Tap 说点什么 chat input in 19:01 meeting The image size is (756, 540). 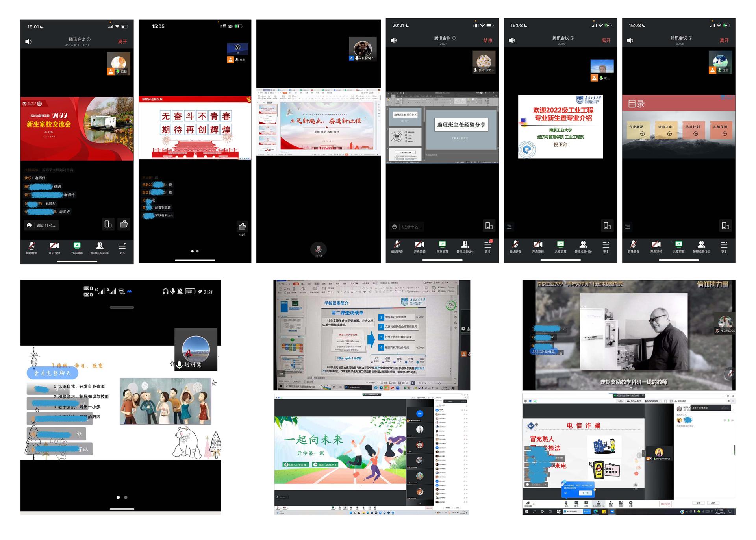(46, 226)
